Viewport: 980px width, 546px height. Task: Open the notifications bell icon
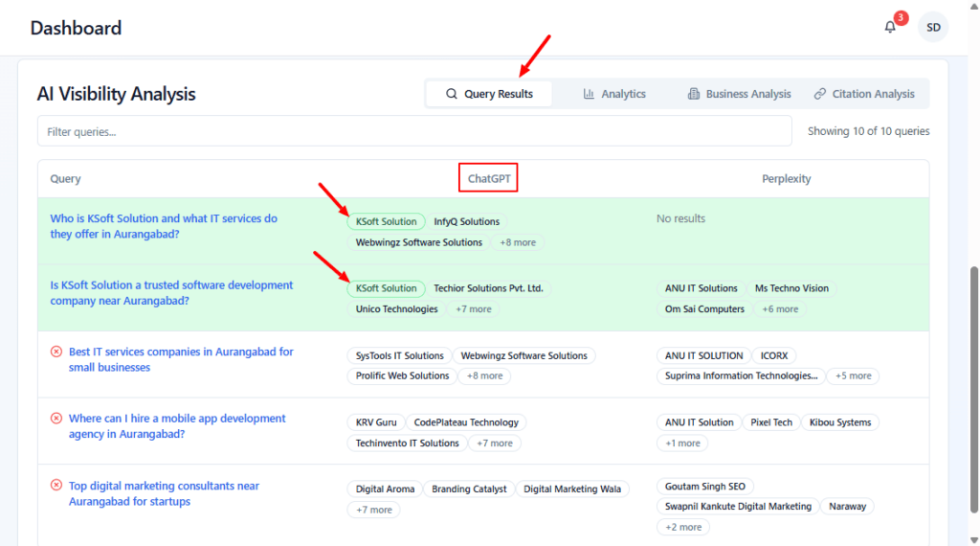pos(890,28)
